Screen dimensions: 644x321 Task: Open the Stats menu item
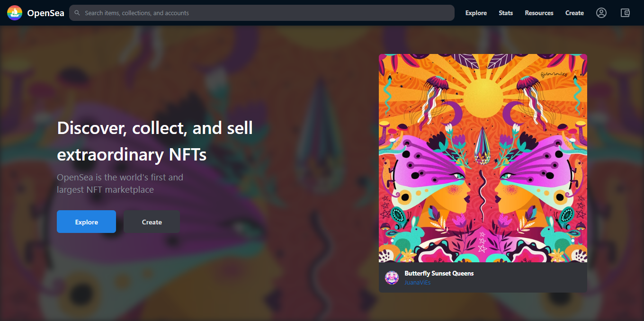(x=506, y=13)
